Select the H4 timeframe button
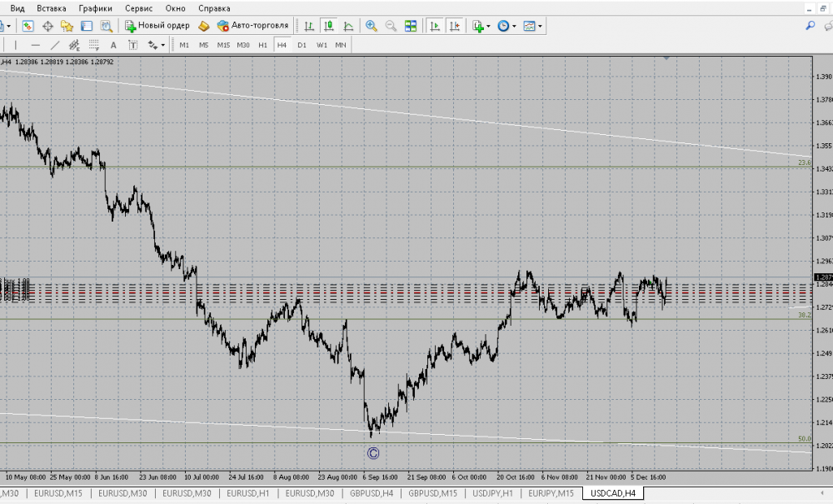The image size is (833, 504). point(282,45)
